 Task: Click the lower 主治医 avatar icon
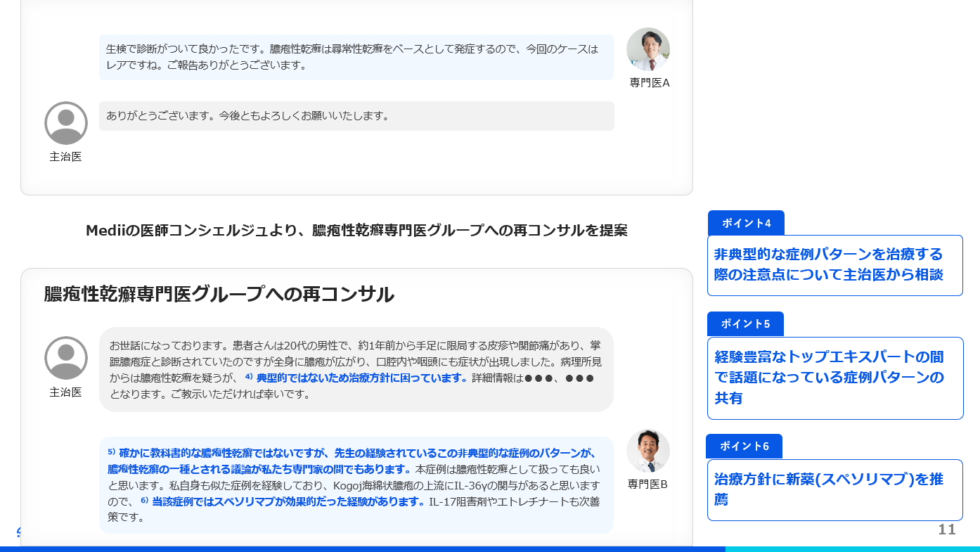point(65,357)
